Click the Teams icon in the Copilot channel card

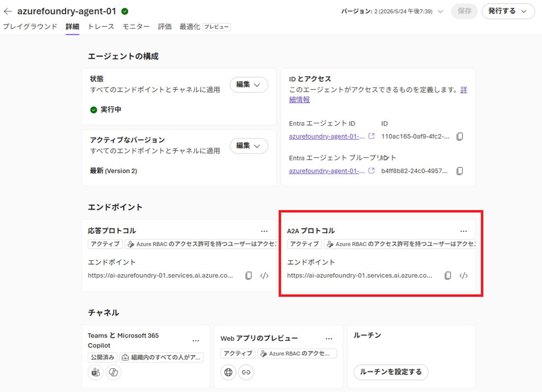tap(96, 372)
